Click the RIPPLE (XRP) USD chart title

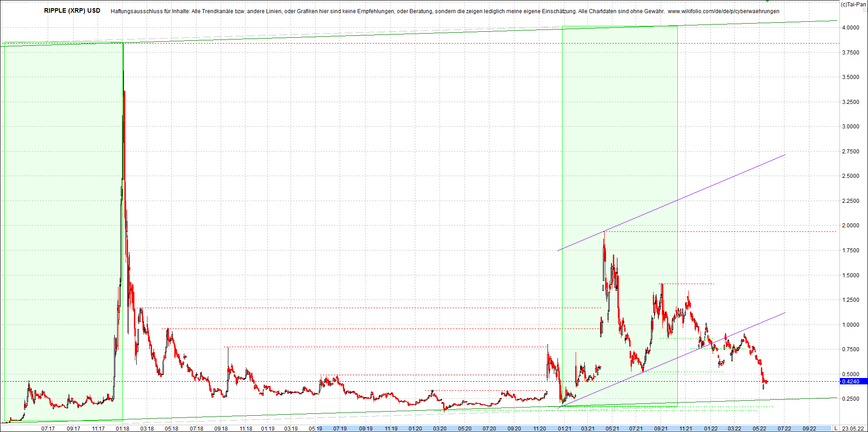tap(72, 10)
